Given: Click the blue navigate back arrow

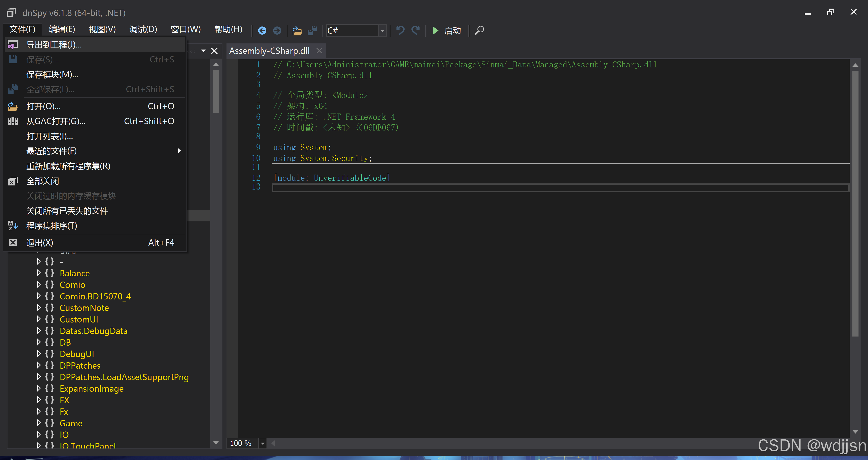Looking at the screenshot, I should click(x=262, y=31).
